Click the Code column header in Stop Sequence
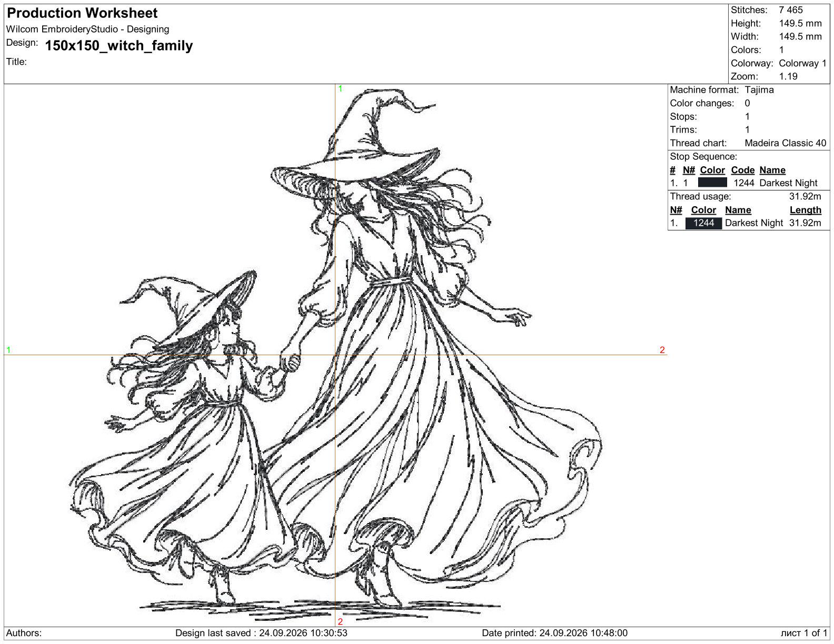The width and height of the screenshot is (834, 644). [x=743, y=170]
